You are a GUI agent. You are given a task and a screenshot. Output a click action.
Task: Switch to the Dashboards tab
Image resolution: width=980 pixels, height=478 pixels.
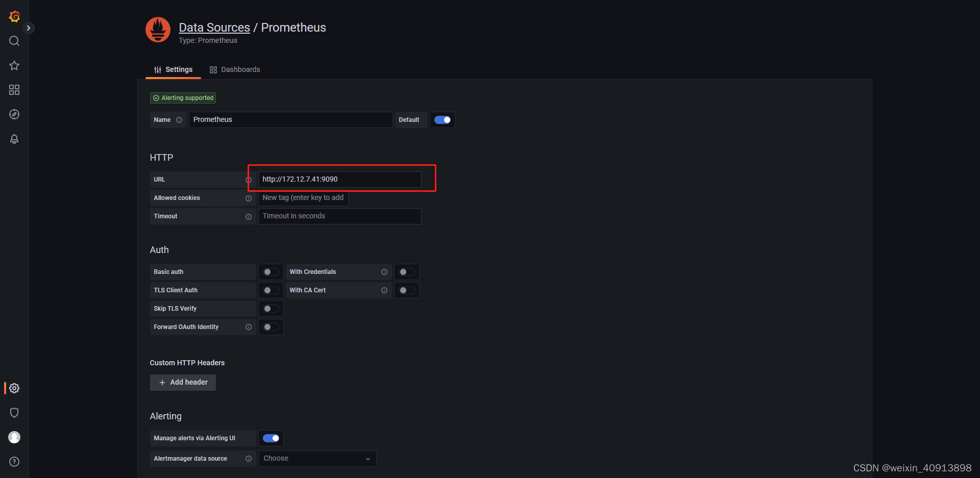click(235, 69)
